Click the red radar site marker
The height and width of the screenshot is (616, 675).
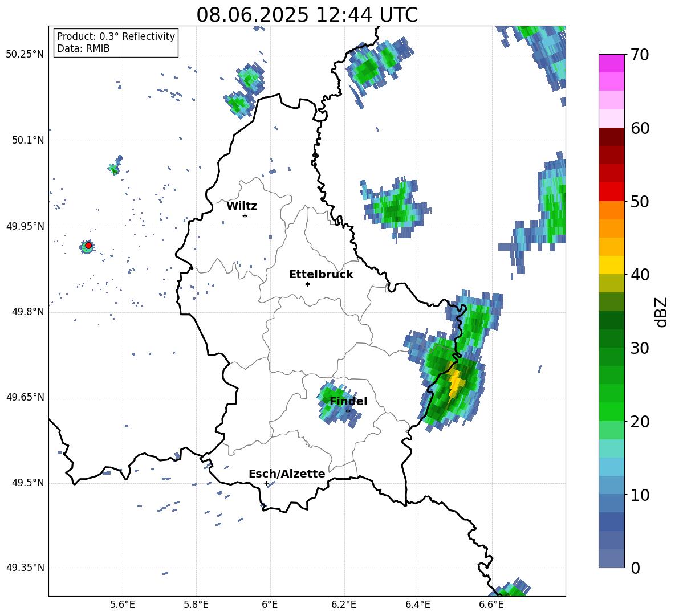(88, 246)
